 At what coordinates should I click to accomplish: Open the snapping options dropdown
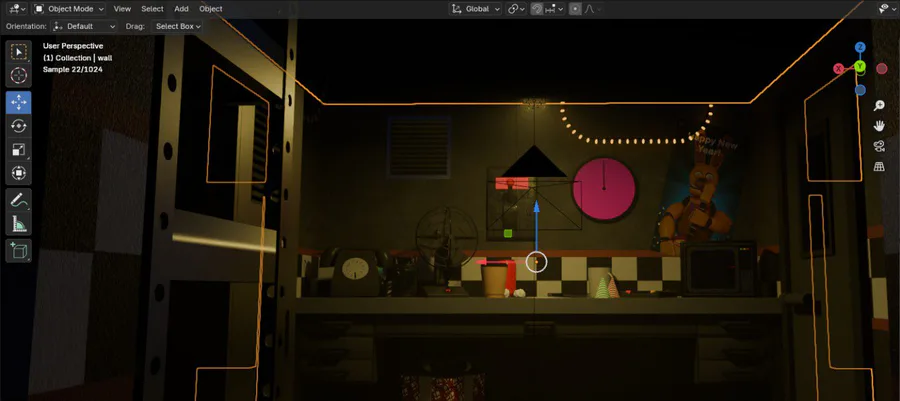click(554, 9)
